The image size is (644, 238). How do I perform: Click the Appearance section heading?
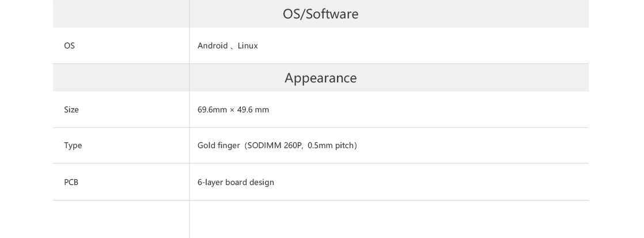coord(320,78)
